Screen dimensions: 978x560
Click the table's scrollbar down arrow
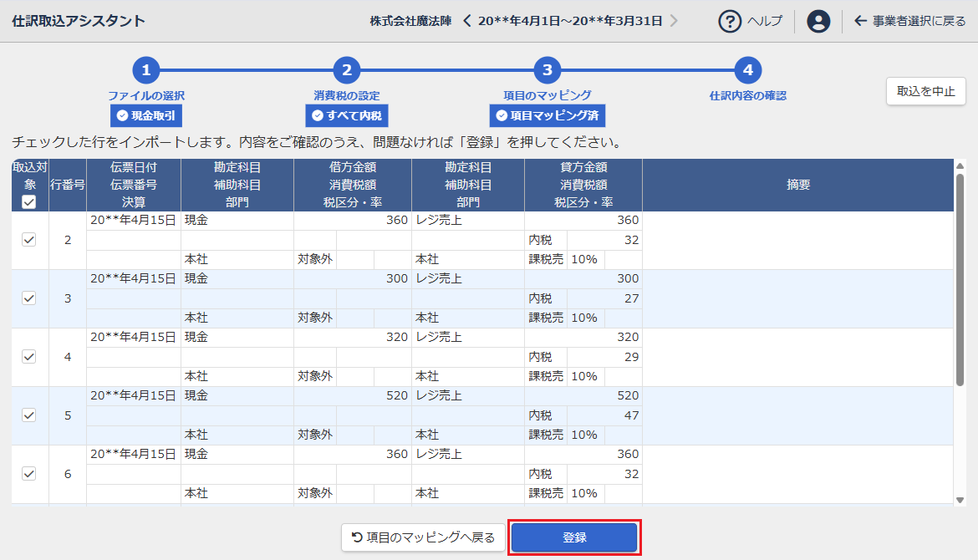coord(960,500)
